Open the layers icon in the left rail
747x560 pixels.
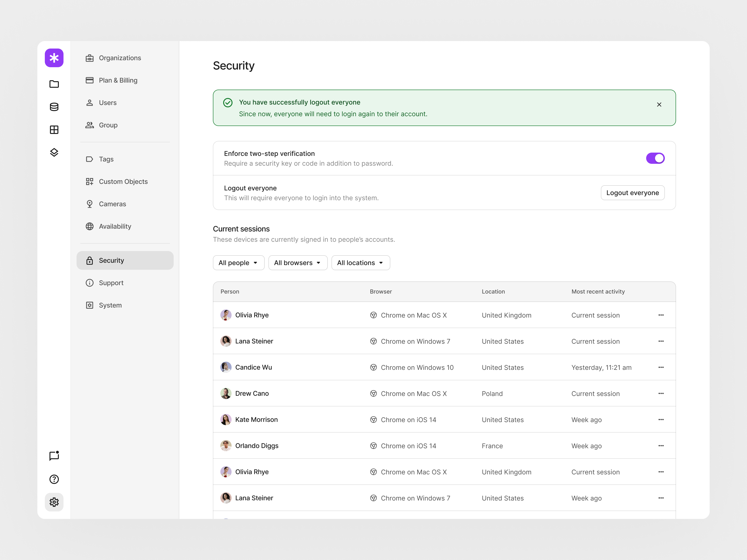[54, 152]
